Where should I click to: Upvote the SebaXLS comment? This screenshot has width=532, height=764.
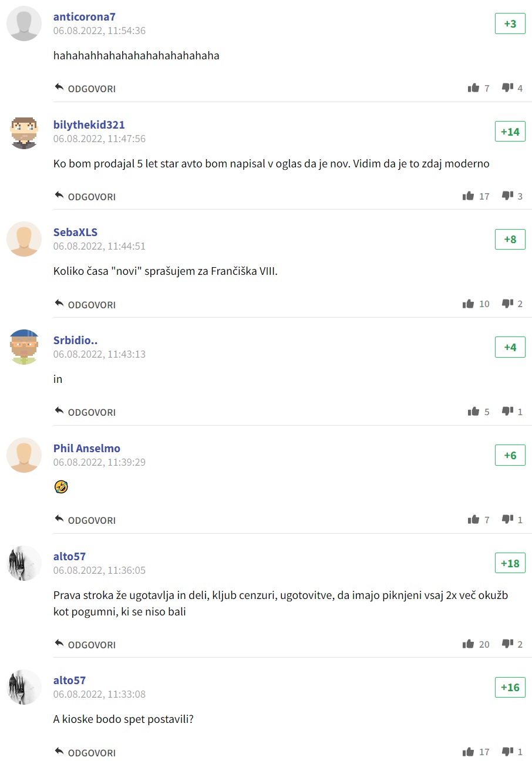(469, 304)
